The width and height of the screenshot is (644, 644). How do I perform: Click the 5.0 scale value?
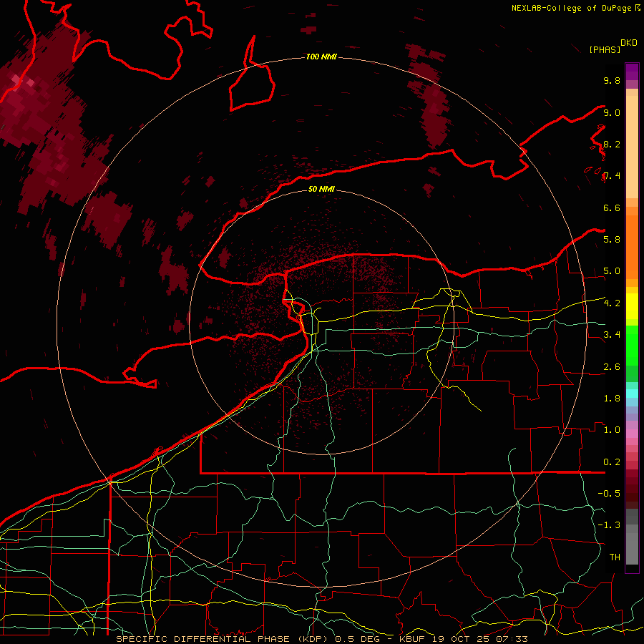point(612,271)
